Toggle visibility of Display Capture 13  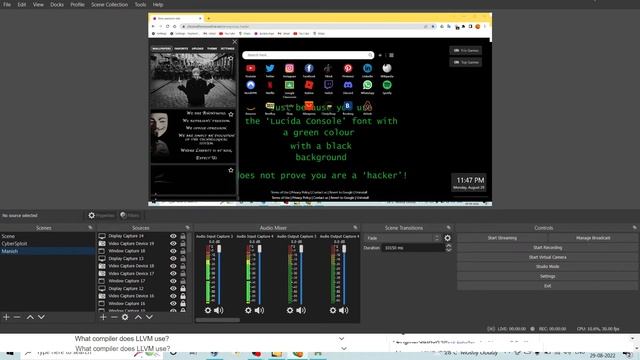(x=173, y=258)
